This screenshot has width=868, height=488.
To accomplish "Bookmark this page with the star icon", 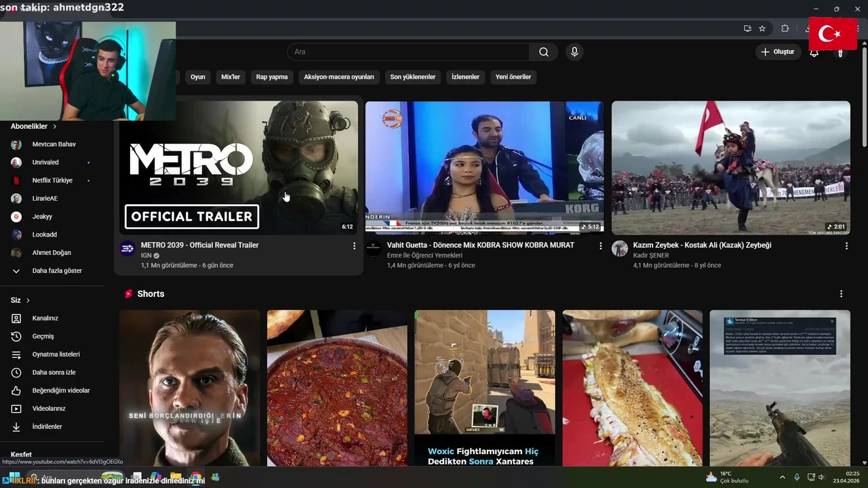I will click(x=762, y=28).
